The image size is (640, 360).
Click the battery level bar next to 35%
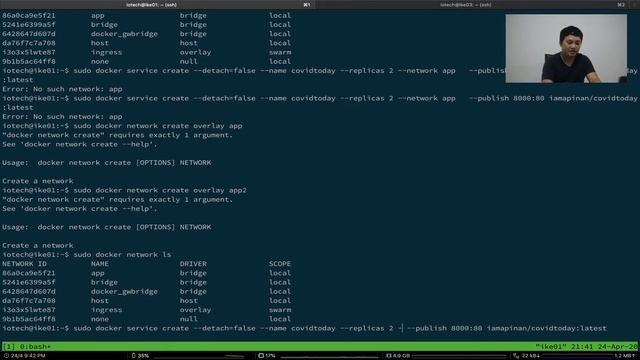tap(199, 356)
